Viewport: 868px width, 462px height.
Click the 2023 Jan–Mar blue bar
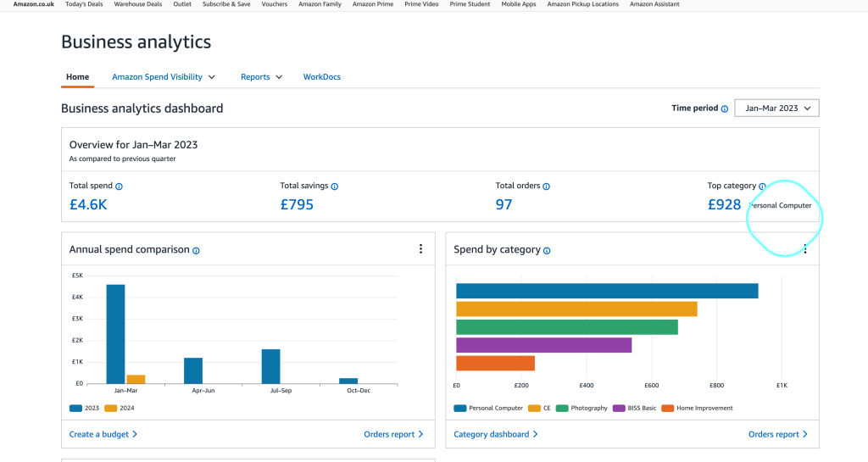(x=115, y=334)
